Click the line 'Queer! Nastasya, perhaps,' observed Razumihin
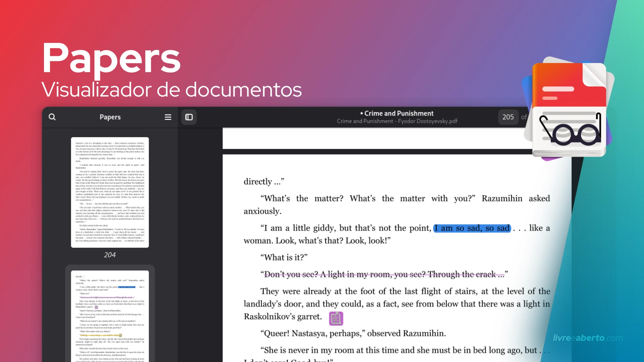Viewport: 644px width, 362px height. click(354, 334)
